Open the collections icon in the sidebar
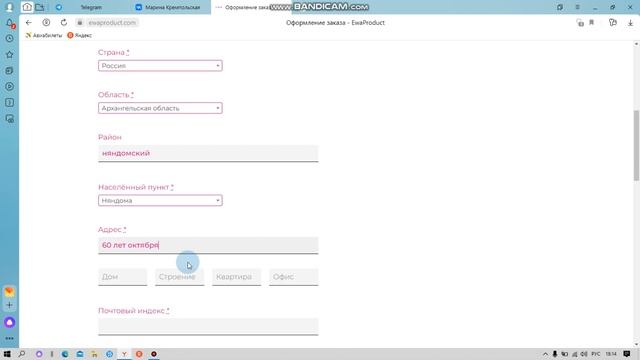The height and width of the screenshot is (360, 640). pyautogui.click(x=9, y=71)
